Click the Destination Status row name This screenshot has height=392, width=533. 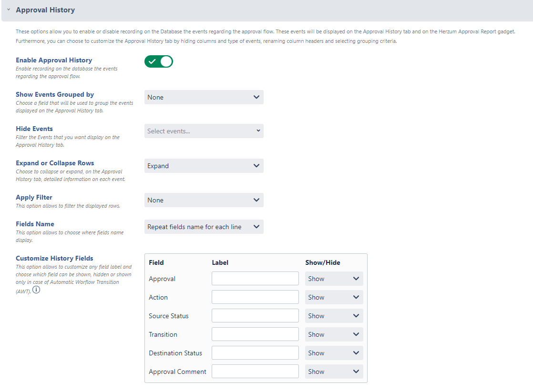click(175, 353)
